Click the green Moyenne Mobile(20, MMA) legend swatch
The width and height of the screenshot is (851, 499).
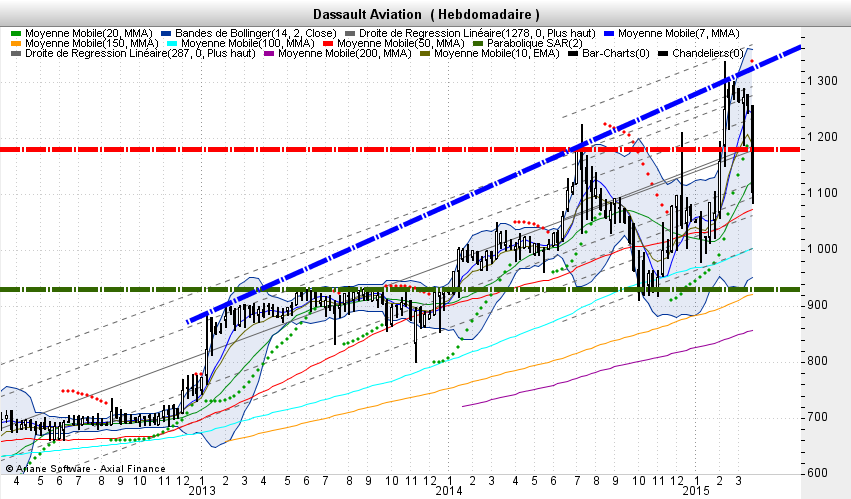pyautogui.click(x=15, y=34)
